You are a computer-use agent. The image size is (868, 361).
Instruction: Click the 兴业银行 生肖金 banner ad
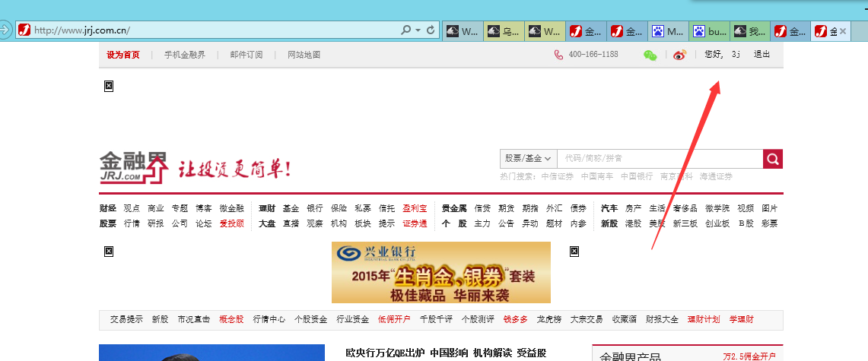pyautogui.click(x=441, y=272)
